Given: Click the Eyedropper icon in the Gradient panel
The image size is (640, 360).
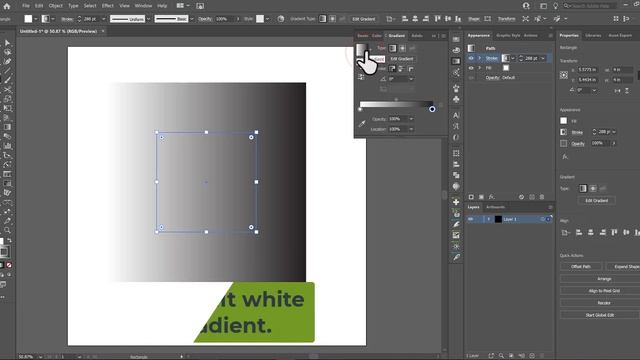Looking at the screenshot, I should 362,123.
